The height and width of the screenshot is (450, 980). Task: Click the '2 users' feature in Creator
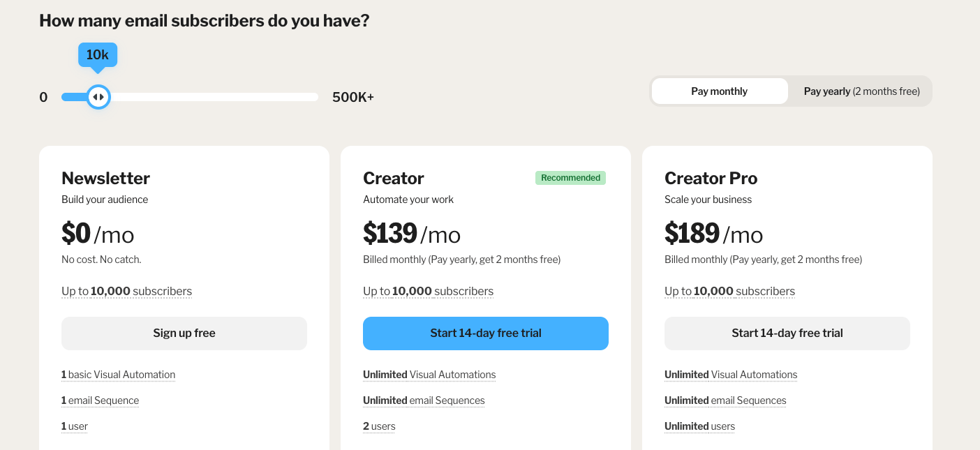(x=379, y=426)
